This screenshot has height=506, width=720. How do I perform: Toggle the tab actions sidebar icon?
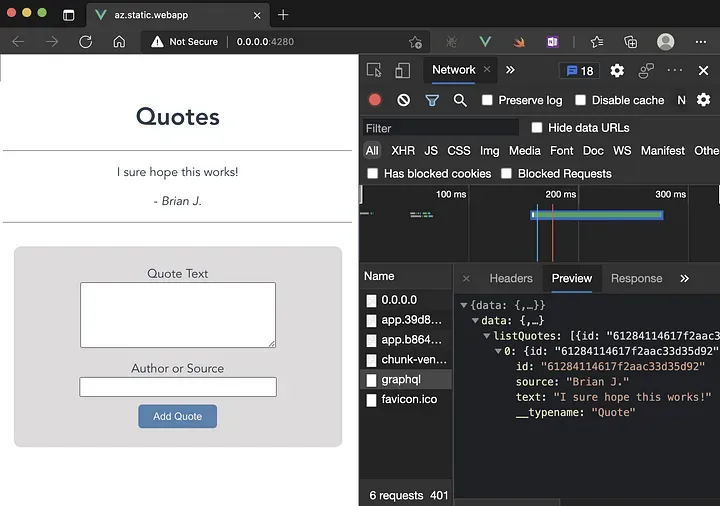tap(68, 15)
